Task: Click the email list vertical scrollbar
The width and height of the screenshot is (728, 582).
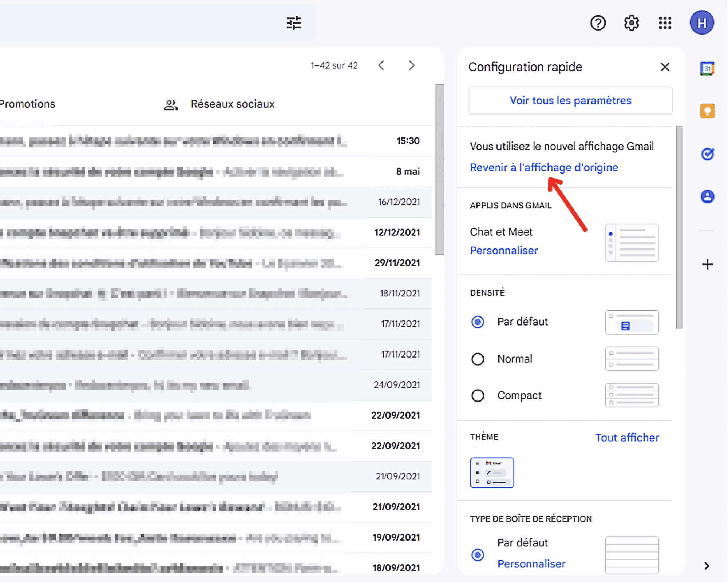Action: tap(440, 170)
